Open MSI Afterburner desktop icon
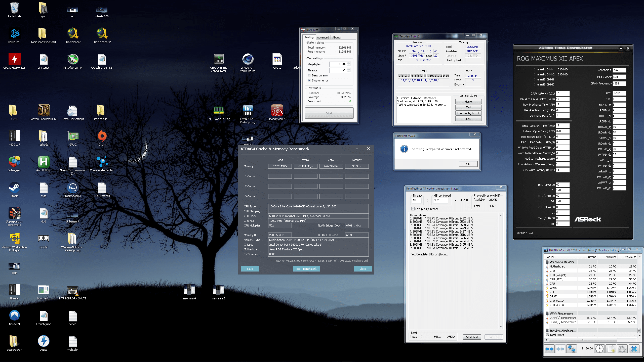644x362 pixels. [x=73, y=60]
